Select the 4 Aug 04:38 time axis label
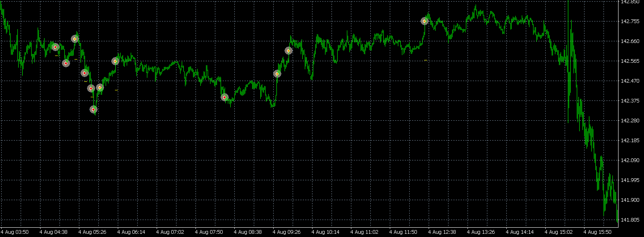 [x=54, y=232]
